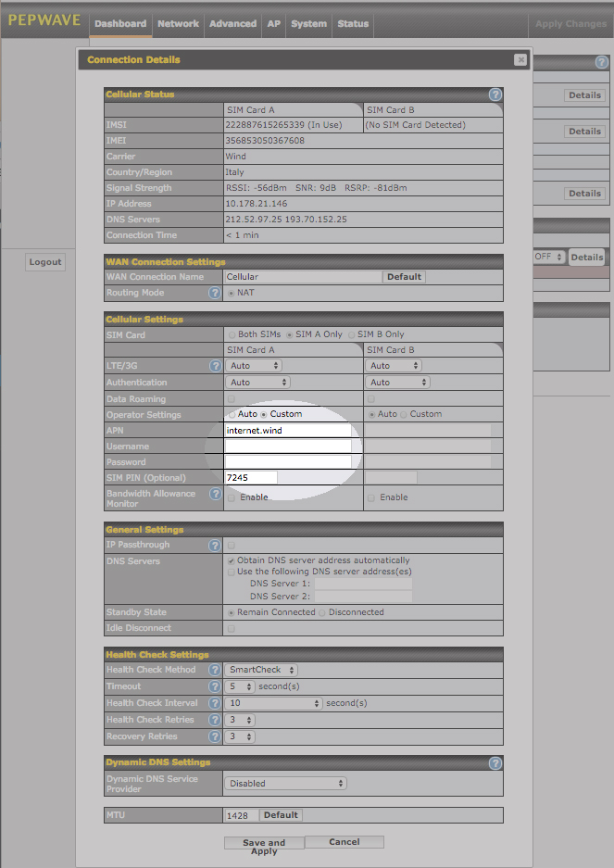Set SIM Card A operator settings to Custom

pyautogui.click(x=264, y=414)
